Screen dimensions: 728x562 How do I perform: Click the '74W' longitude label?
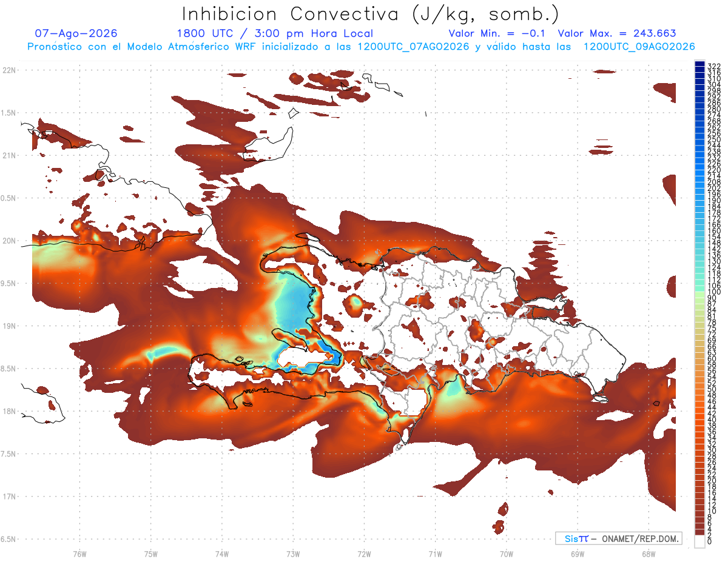click(222, 554)
